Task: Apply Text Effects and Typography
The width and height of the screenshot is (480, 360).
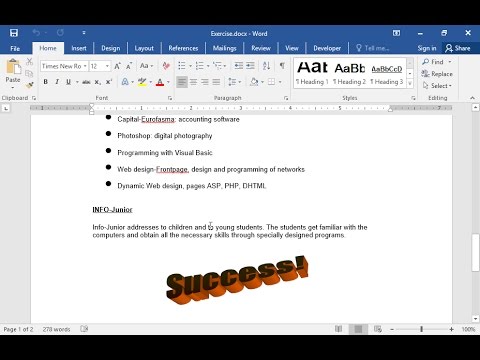Action: coord(125,82)
